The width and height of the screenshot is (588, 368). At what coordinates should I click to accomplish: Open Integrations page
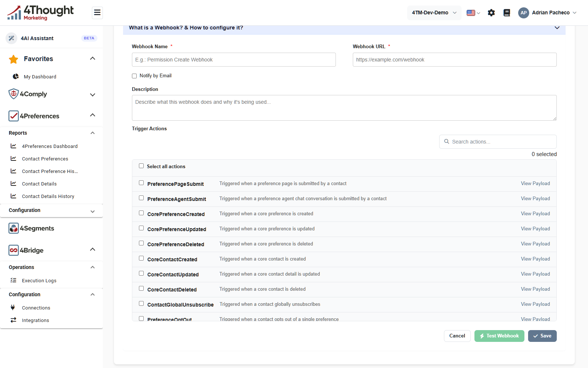(35, 321)
